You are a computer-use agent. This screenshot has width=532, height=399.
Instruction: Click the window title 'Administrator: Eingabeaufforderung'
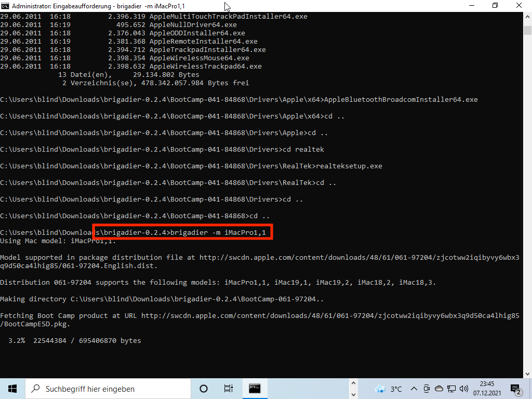[61, 6]
